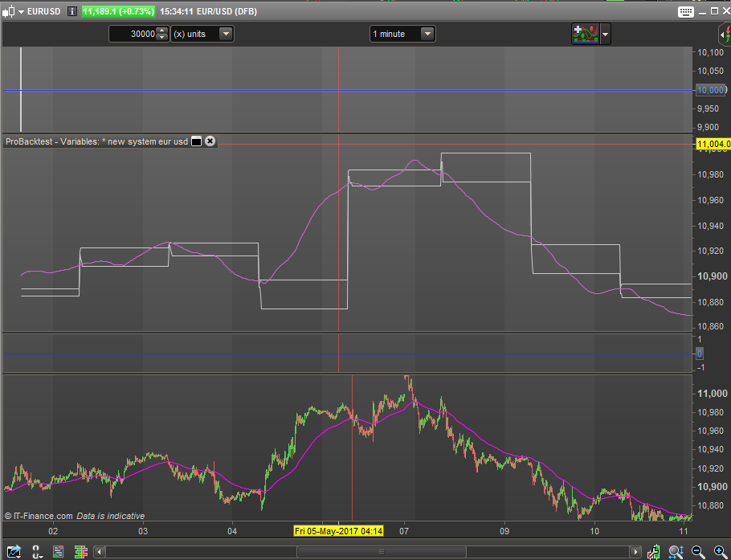Viewport: 731px width, 560px height.
Task: Open the chart style dropdown arrow beside EURUSD
Action: pos(21,12)
